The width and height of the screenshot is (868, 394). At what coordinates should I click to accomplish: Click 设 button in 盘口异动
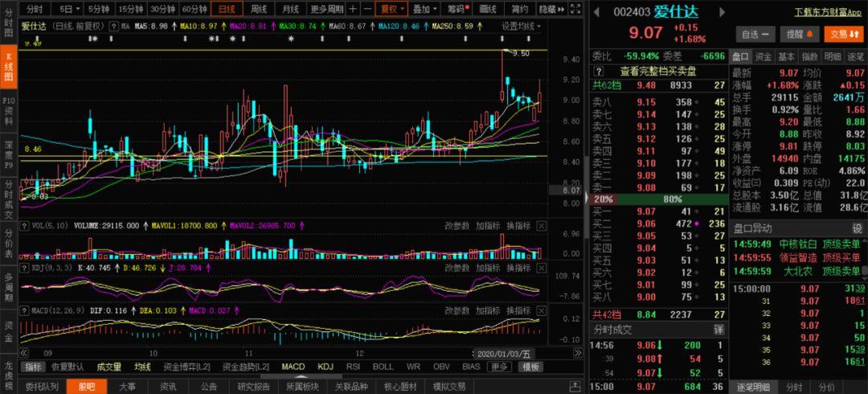857,228
